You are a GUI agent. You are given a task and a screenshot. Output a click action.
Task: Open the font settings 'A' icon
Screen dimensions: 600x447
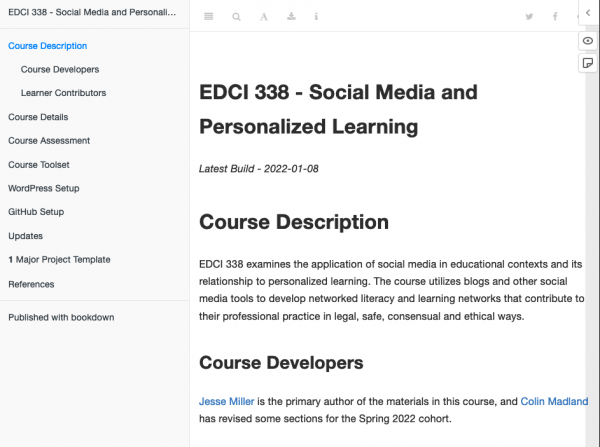[x=264, y=16]
